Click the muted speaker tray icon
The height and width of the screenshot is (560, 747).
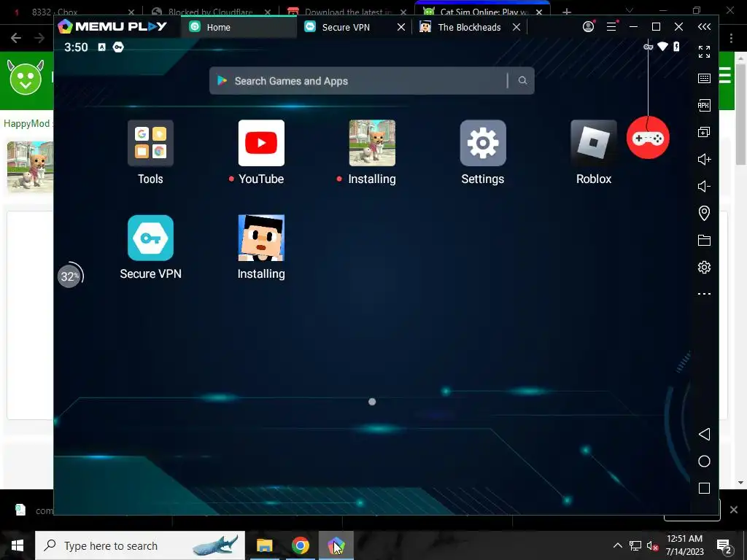653,545
